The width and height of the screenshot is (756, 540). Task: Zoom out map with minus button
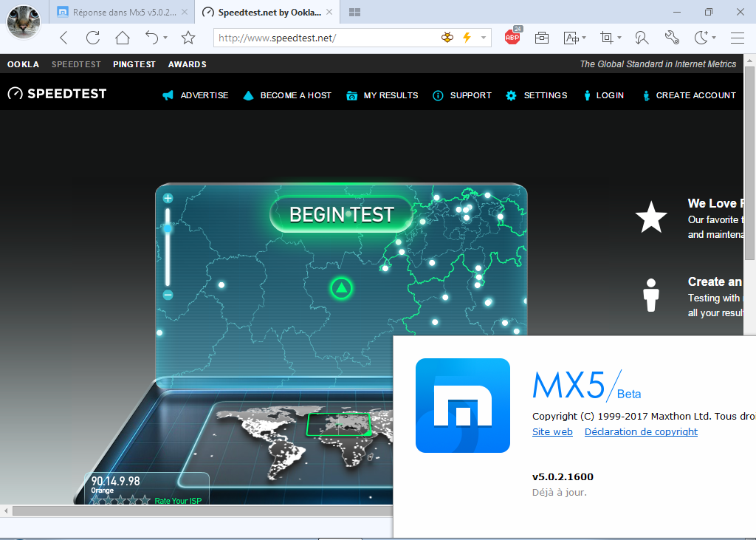pos(168,295)
